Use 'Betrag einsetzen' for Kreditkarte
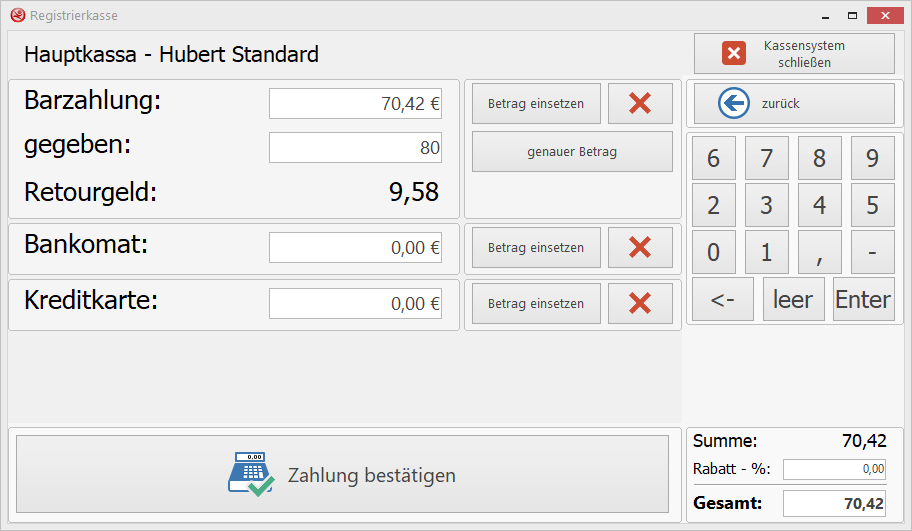The width and height of the screenshot is (912, 531). (x=536, y=303)
